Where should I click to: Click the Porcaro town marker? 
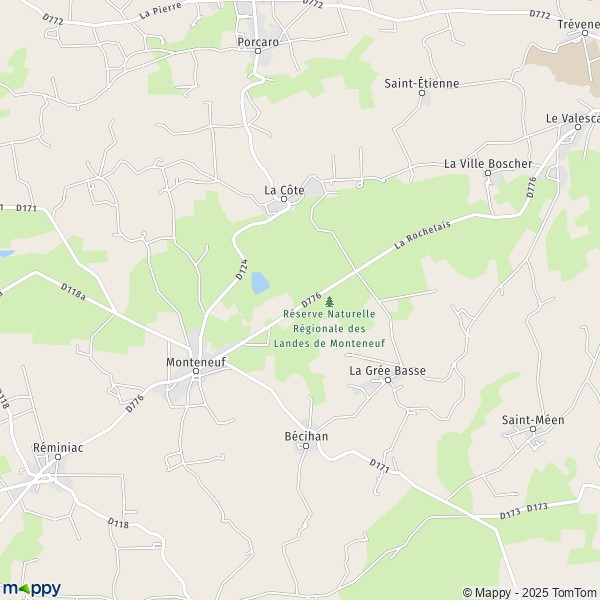click(258, 51)
